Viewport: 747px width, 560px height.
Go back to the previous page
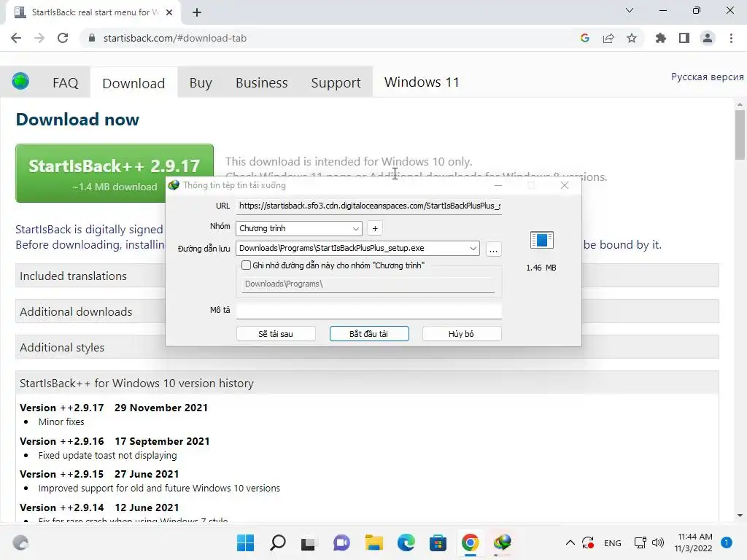(16, 38)
